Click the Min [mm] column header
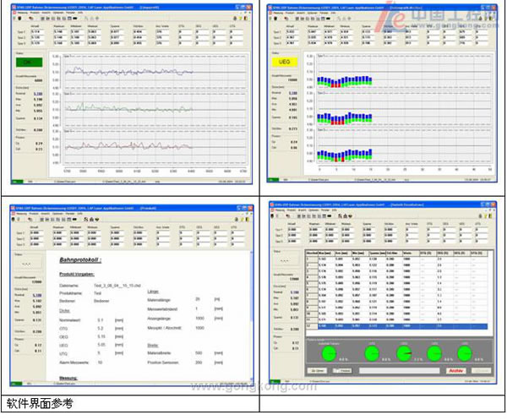Screen dimensions: 507x420 [x=360, y=254]
